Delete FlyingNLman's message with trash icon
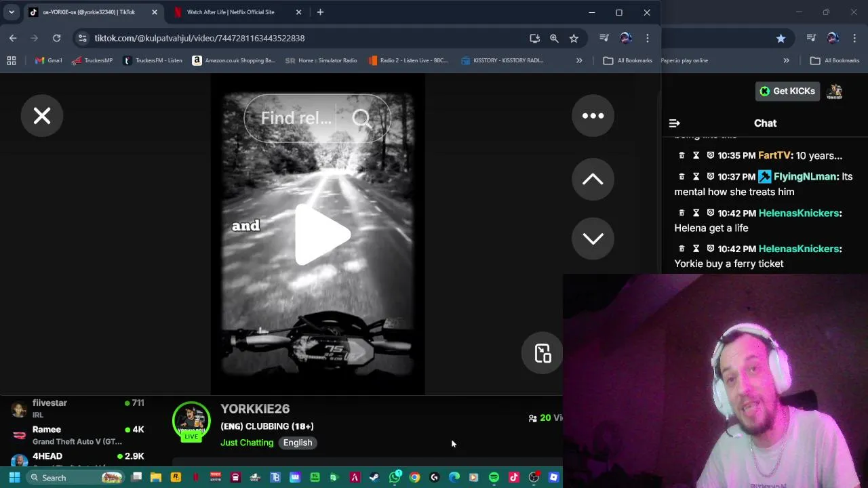Screen dimensions: 868x488 [x=682, y=176]
